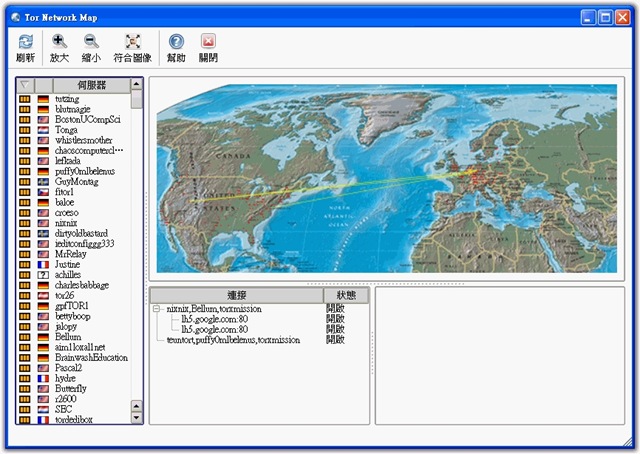The height and width of the screenshot is (454, 640).
Task: Select the teuntort,puffy0mlbelenus,torxmission circuit
Action: pos(233,340)
